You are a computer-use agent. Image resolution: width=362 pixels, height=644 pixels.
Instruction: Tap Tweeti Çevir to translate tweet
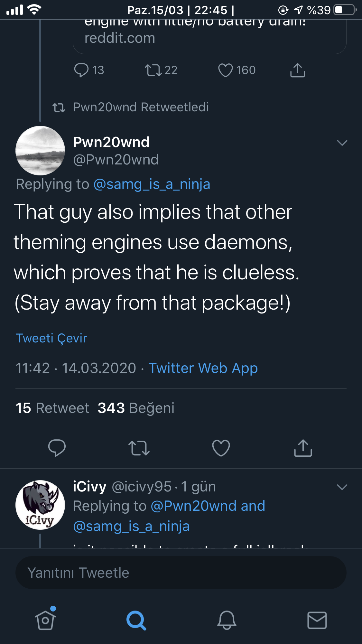tap(51, 338)
